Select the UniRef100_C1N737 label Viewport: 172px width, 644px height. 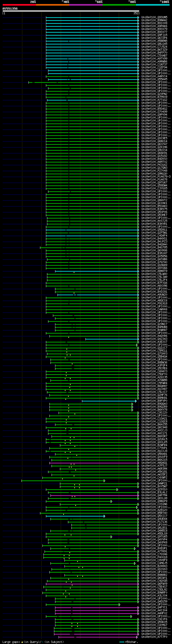(x=154, y=65)
